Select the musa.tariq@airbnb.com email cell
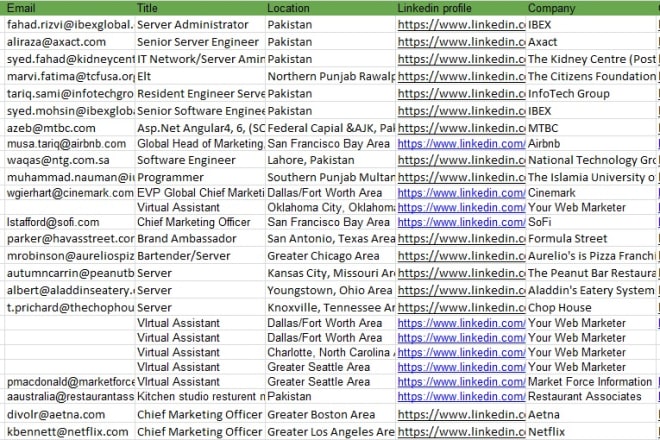660x440 pixels. coord(69,144)
